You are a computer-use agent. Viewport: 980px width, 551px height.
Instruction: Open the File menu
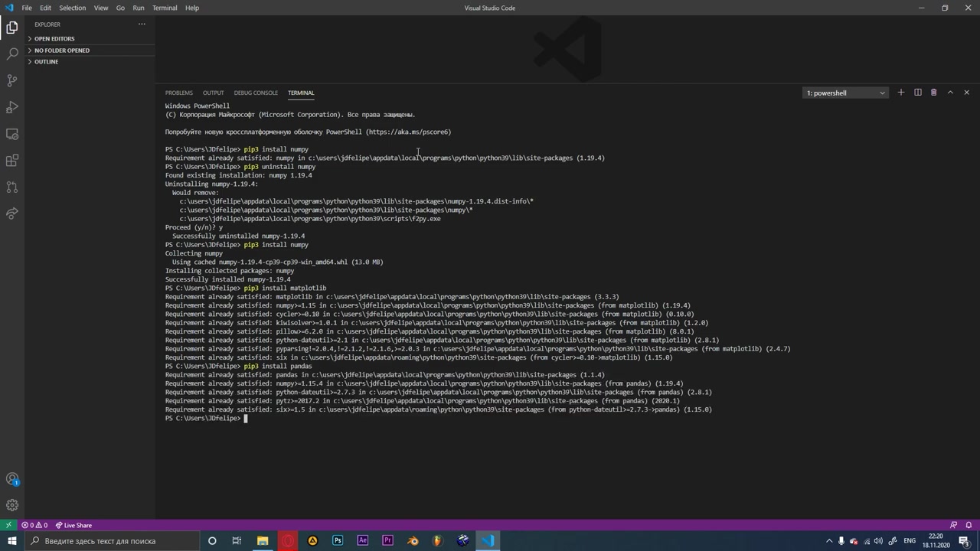[x=27, y=8]
